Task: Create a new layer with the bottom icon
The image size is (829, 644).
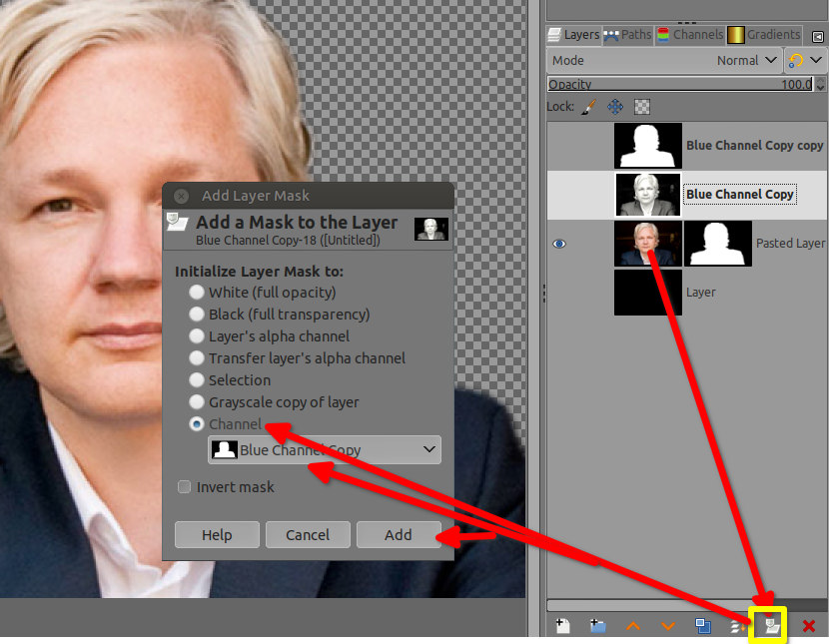Action: 562,626
